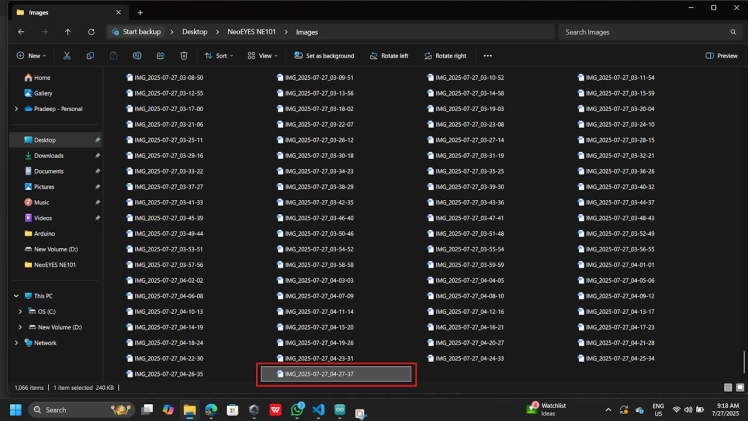Rotate the selected image left
This screenshot has width=748, height=421.
pos(388,56)
